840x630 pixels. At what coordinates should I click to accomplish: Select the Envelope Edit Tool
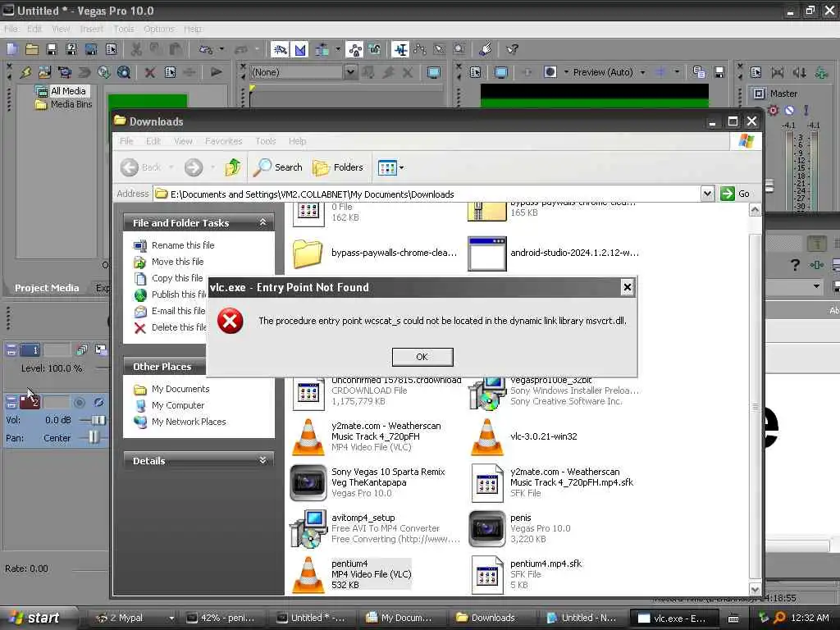click(419, 49)
